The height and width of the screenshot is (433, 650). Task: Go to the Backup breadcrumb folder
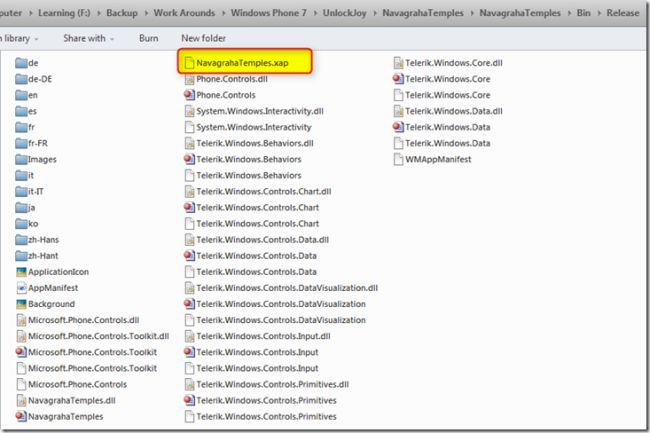click(122, 13)
